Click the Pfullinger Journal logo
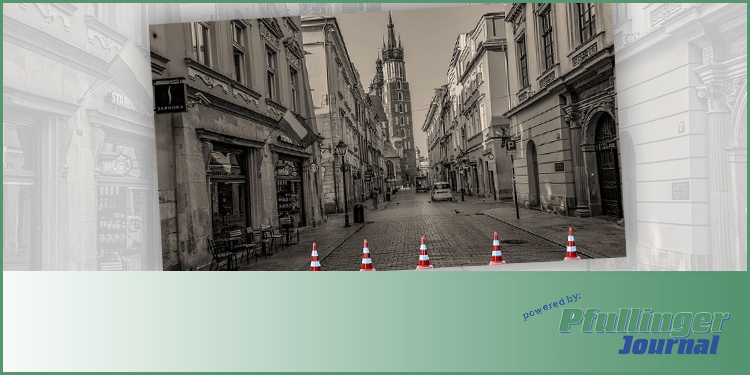 (644, 331)
